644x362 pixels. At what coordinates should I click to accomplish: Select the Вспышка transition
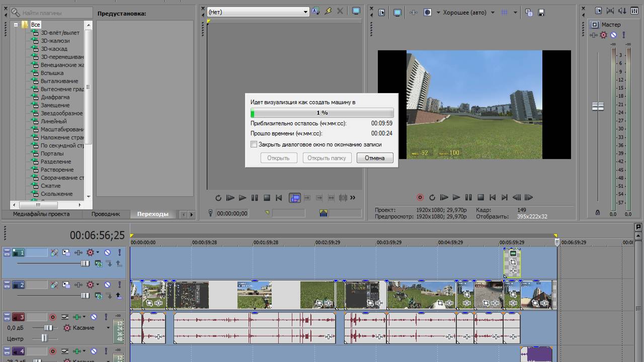point(52,73)
